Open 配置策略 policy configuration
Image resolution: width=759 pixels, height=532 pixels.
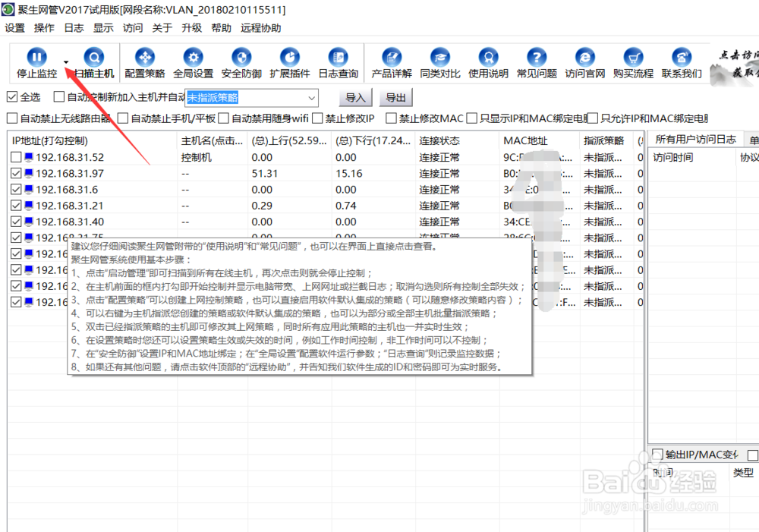tap(145, 63)
